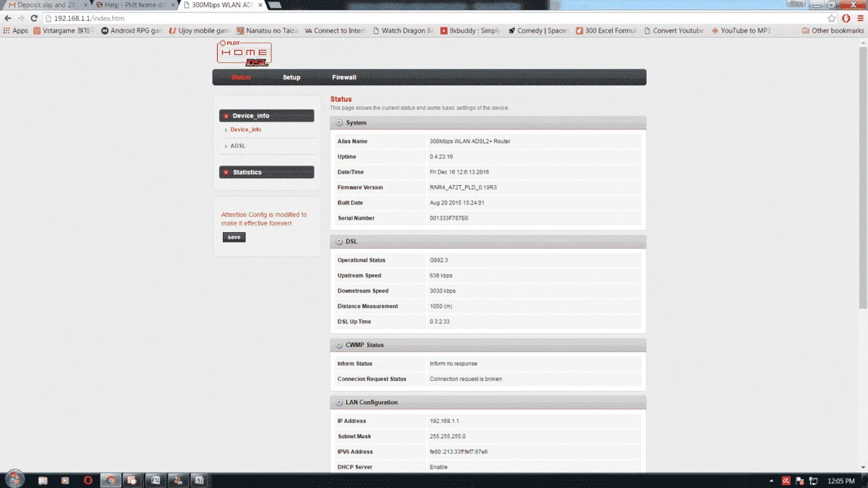The image size is (868, 488).
Task: Click the active Chrome taskbar button
Action: tap(110, 480)
